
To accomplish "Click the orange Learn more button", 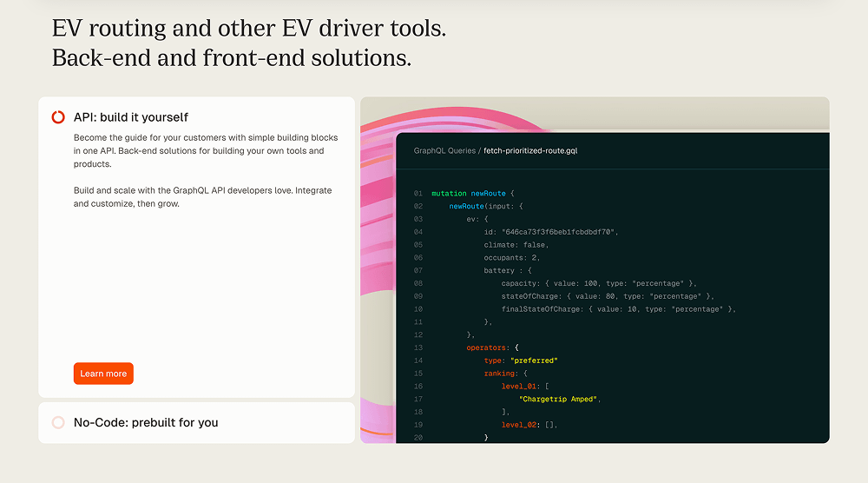I will pos(103,374).
